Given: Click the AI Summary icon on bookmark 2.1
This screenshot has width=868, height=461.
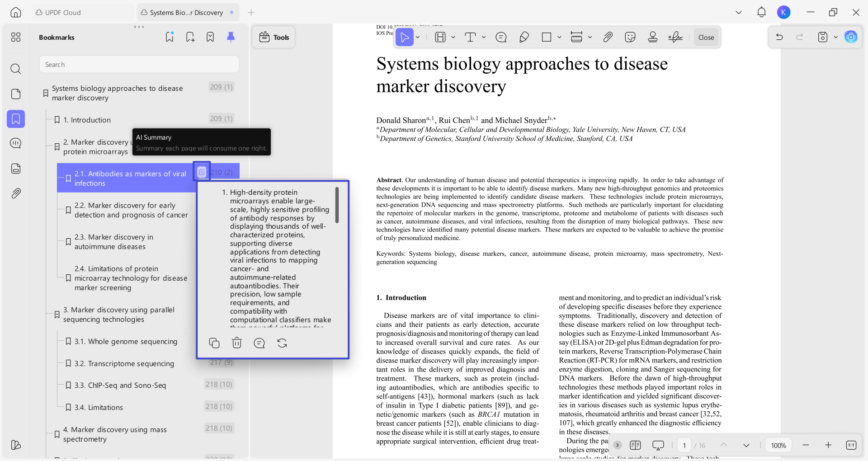Looking at the screenshot, I should pos(202,172).
